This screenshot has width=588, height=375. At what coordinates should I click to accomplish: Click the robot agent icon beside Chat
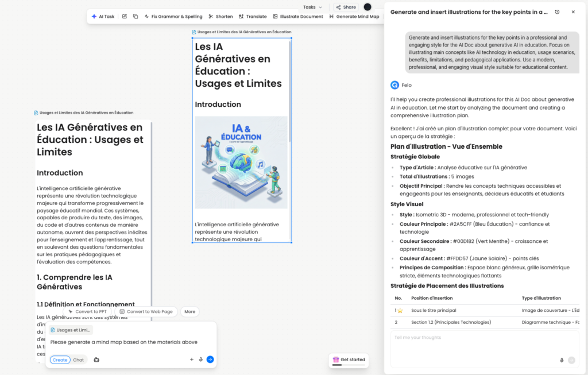pyautogui.click(x=96, y=359)
